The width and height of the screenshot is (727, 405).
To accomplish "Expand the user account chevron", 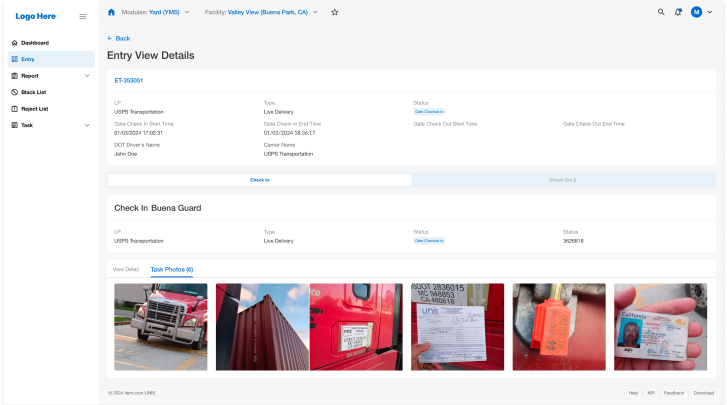I will click(x=710, y=12).
